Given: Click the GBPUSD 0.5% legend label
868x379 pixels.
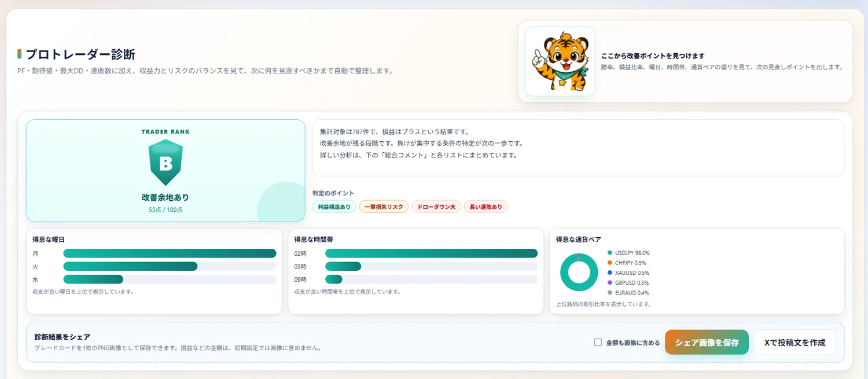Looking at the screenshot, I should 632,282.
